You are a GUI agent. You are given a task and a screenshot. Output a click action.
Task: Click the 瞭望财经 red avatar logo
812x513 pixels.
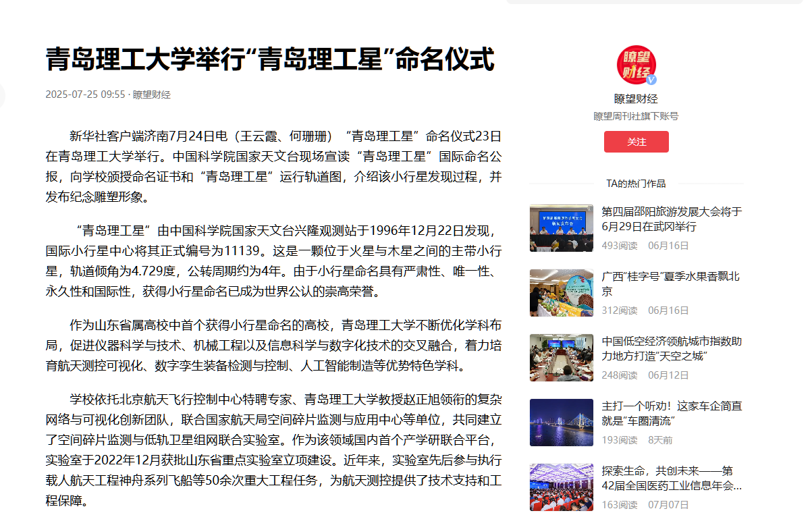click(x=635, y=65)
